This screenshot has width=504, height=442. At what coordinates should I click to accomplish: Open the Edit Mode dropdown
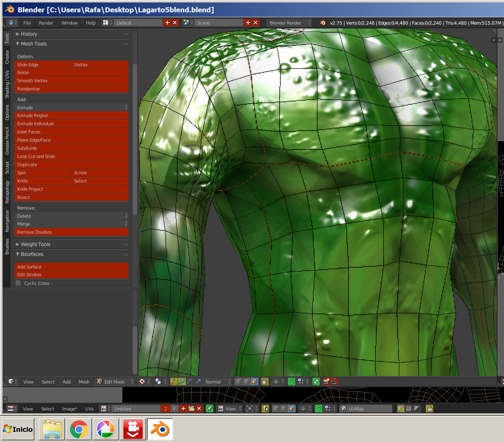click(115, 382)
